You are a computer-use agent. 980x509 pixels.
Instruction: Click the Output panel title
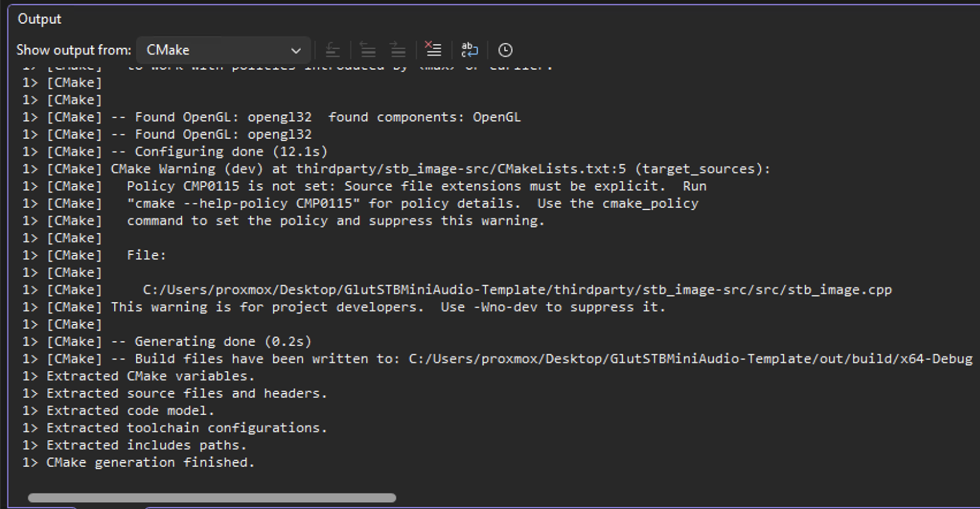40,19
